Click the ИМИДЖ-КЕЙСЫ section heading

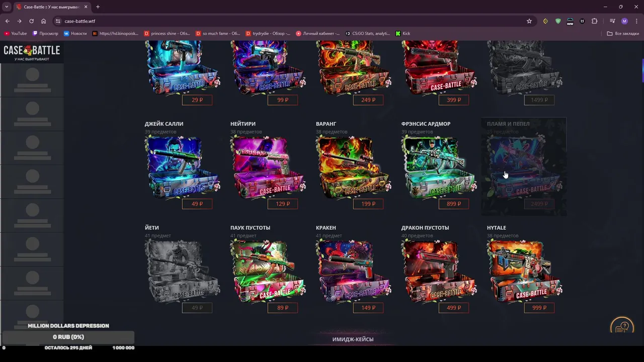point(353,339)
